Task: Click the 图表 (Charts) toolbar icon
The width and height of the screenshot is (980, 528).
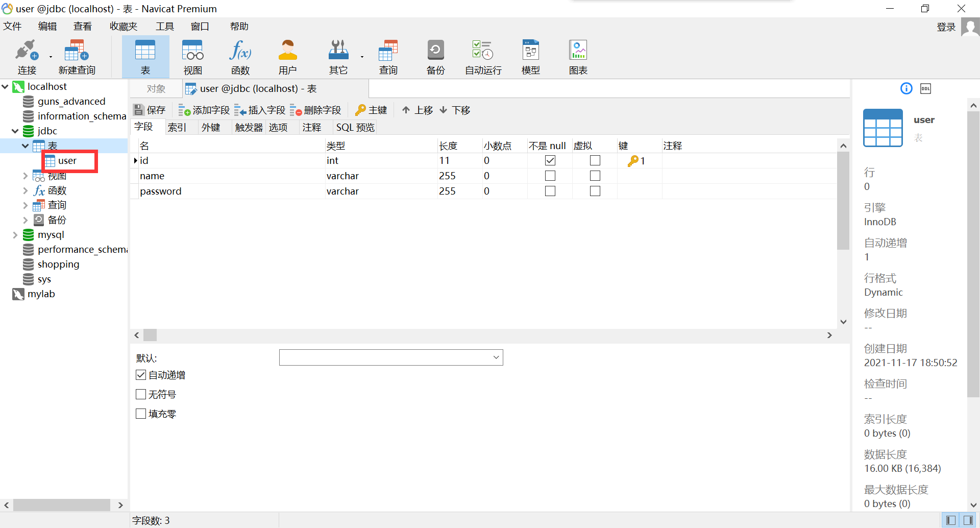Action: tap(577, 56)
